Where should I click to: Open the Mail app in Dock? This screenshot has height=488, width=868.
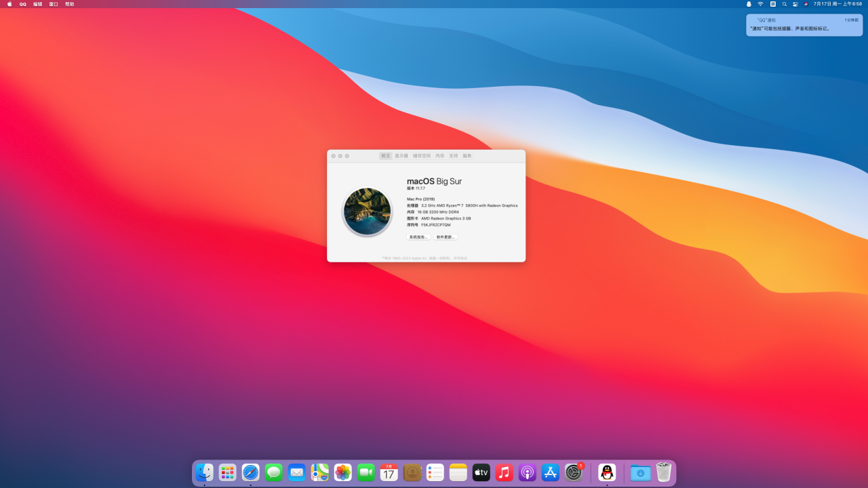(297, 472)
